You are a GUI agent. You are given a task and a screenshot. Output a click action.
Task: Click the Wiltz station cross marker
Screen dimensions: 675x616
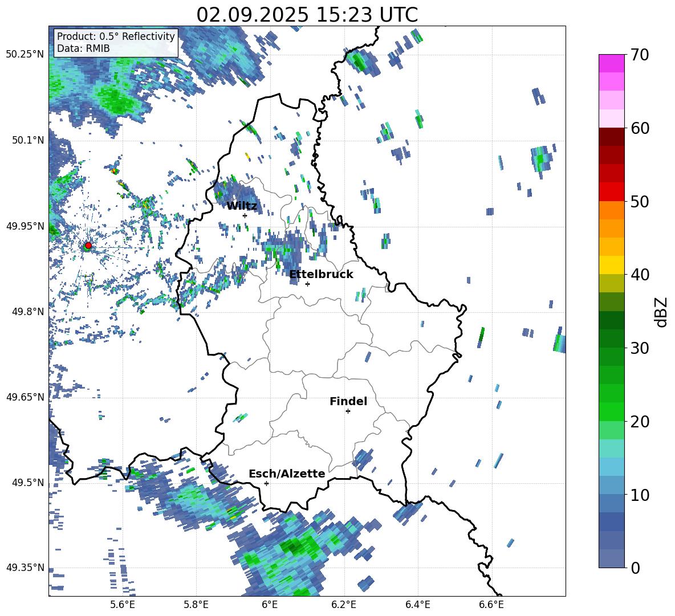coord(245,215)
